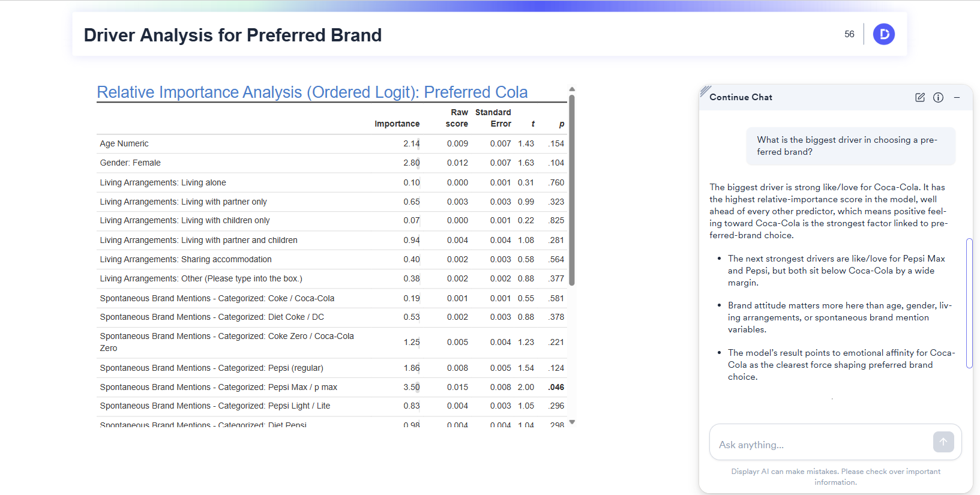Click the Displayr logo avatar icon
The width and height of the screenshot is (980, 495).
coord(883,34)
